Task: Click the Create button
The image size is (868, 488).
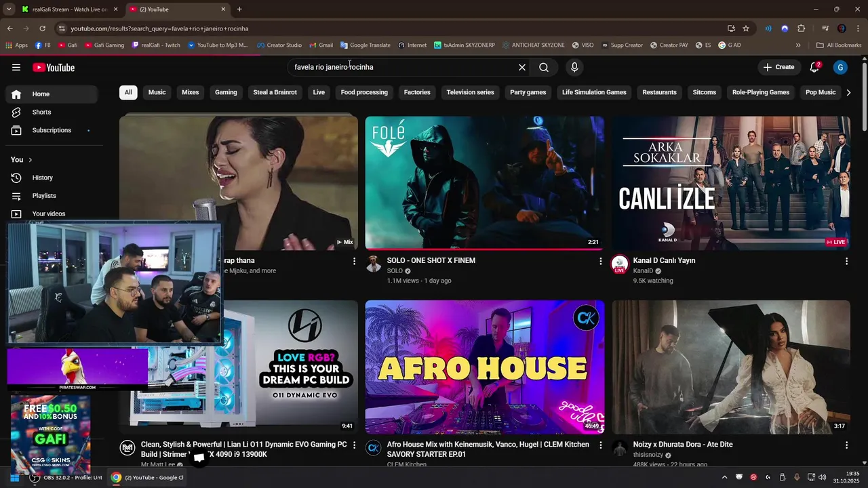Action: click(778, 67)
